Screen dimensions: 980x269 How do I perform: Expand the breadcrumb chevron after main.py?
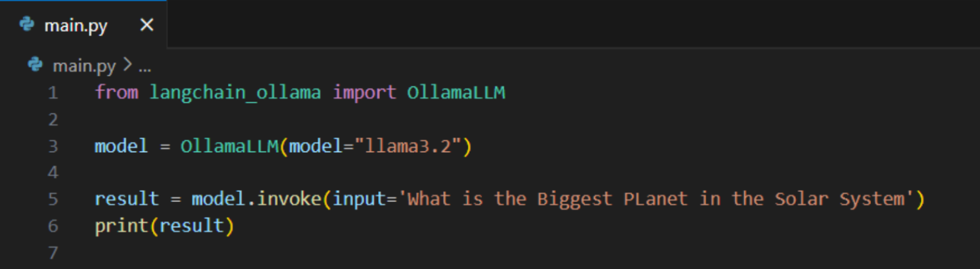point(127,65)
